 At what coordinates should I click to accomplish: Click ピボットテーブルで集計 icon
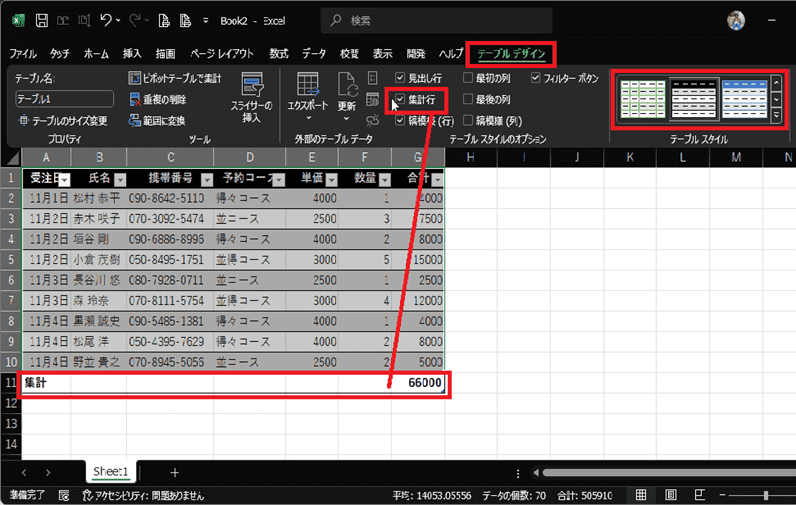(x=136, y=77)
